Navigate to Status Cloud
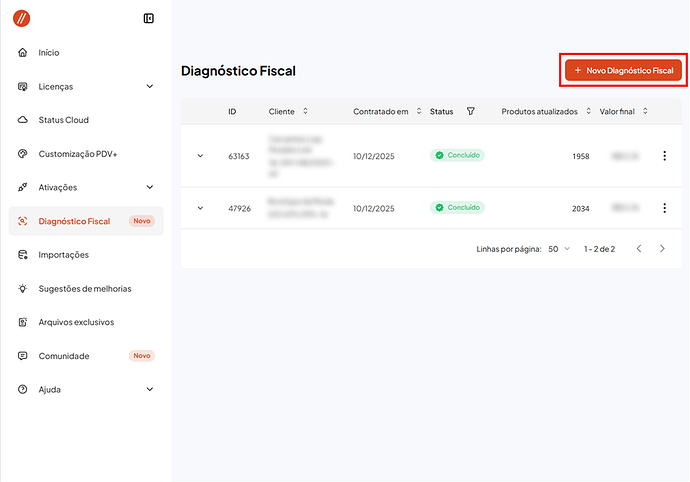 point(63,120)
